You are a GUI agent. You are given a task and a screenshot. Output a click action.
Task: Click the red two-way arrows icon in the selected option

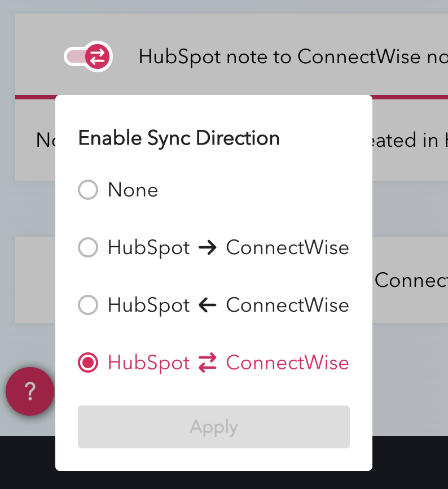click(208, 363)
